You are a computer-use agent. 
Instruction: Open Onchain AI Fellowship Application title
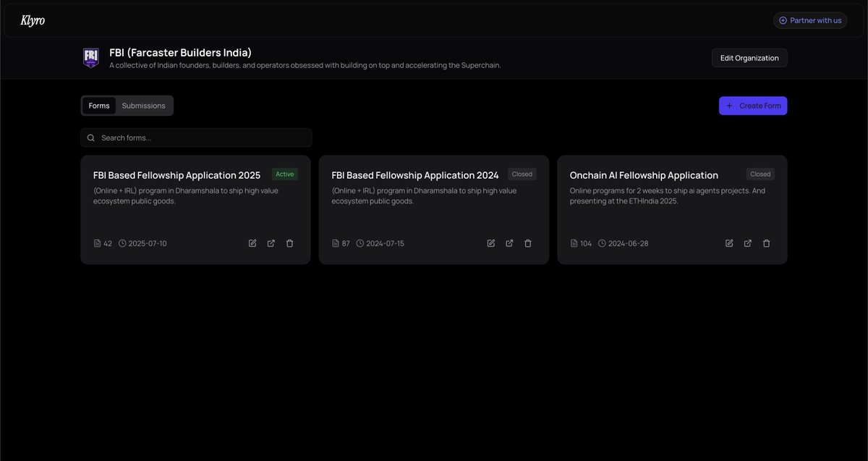[644, 175]
